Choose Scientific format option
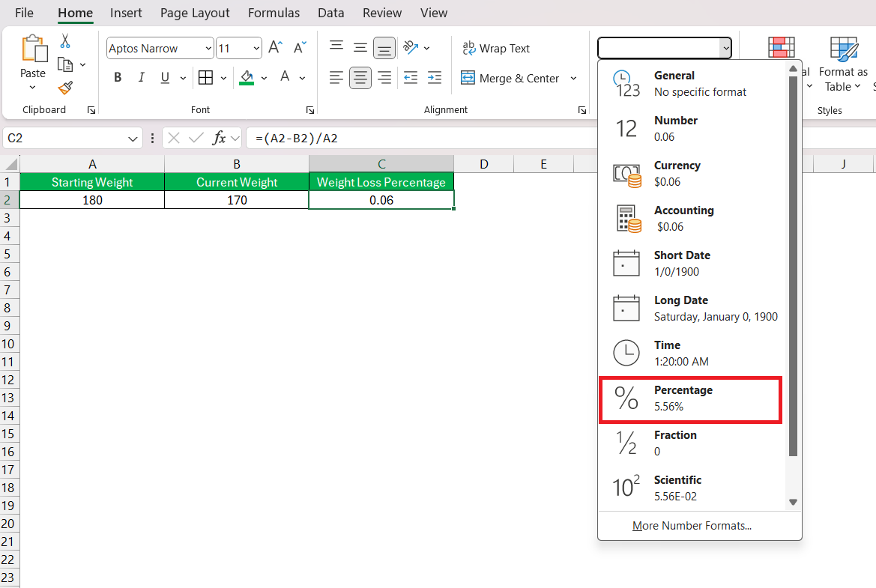Screen dimensions: 876x588 coord(692,488)
